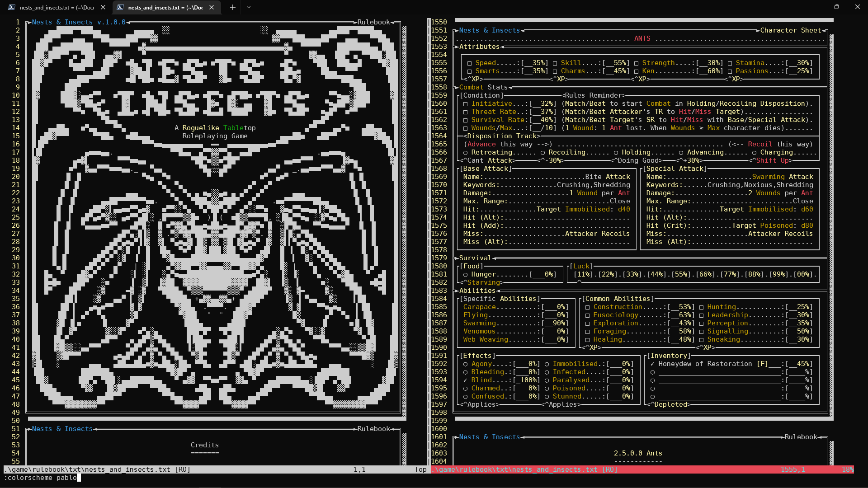The image size is (868, 488).
Task: Toggle the Hunger circle marker
Action: 465,275
